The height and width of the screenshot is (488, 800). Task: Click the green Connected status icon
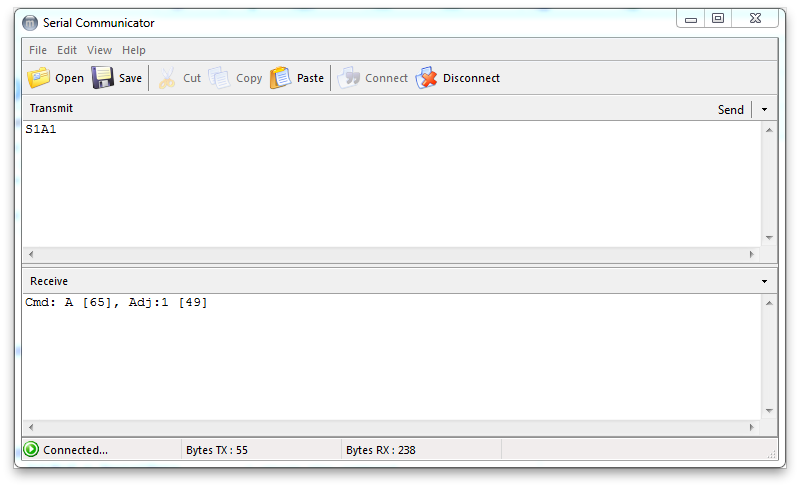point(31,450)
